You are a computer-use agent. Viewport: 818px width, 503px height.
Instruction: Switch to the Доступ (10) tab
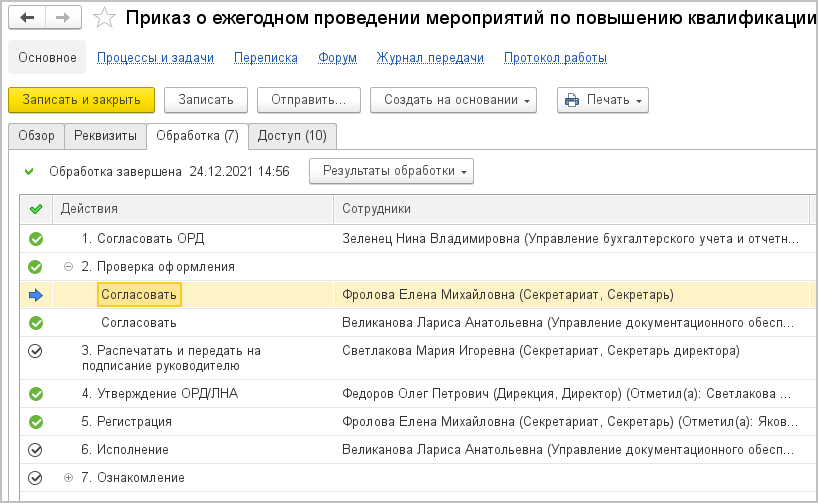(x=291, y=136)
